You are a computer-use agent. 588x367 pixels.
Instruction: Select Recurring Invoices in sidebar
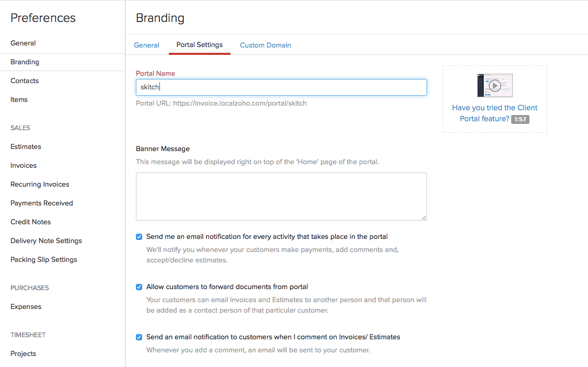(40, 185)
